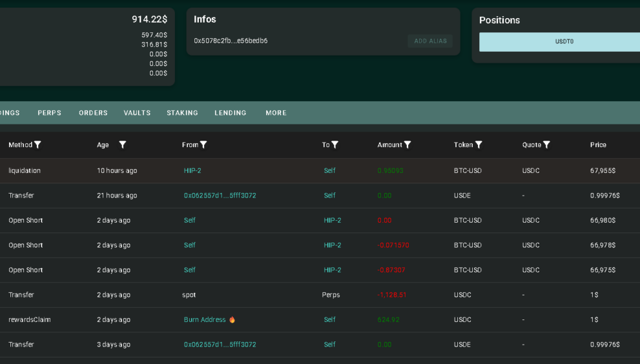Image resolution: width=640 pixels, height=364 pixels.
Task: Open the Token filter funnel
Action: click(x=479, y=145)
